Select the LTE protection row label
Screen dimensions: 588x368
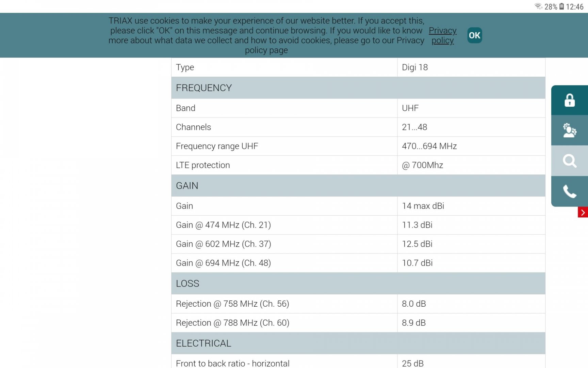[203, 165]
